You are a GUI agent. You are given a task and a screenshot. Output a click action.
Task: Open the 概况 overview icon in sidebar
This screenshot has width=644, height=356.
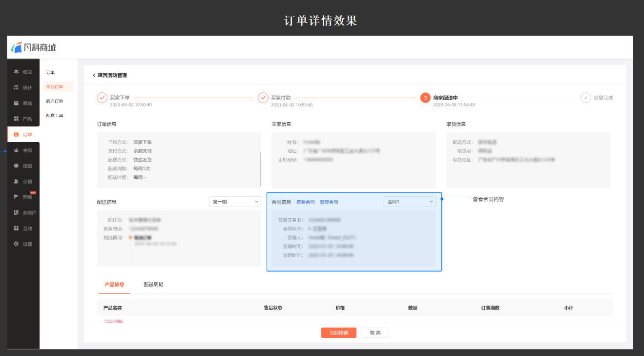[16, 72]
